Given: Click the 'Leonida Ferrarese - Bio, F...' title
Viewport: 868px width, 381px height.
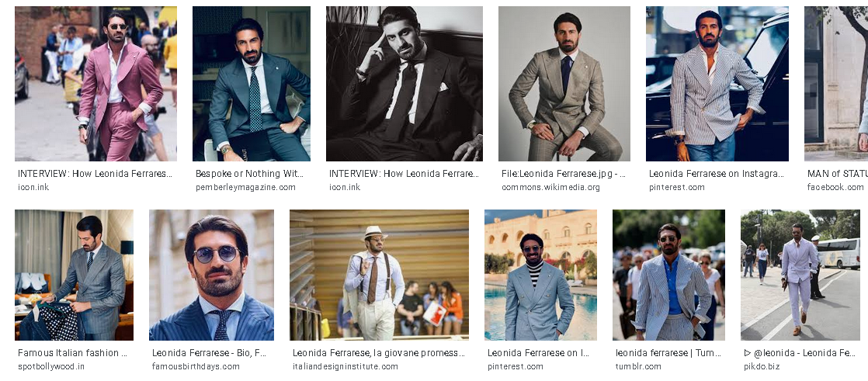Looking at the screenshot, I should [x=210, y=353].
